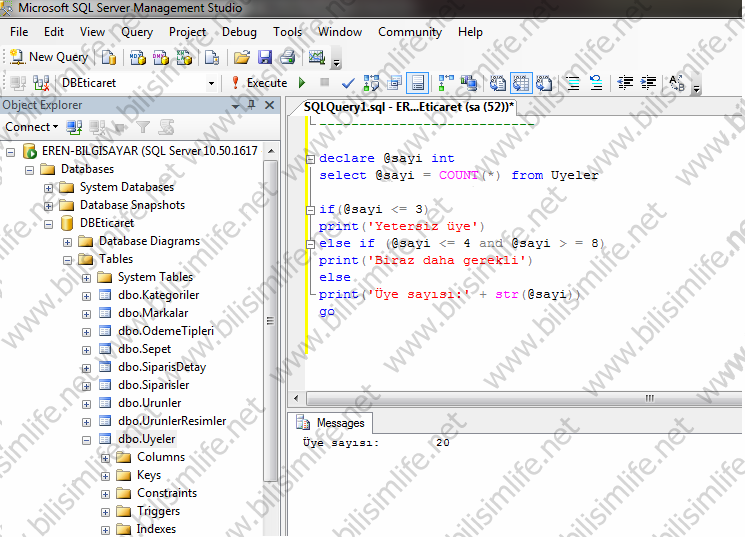Expand the Database Diagrams folder
Image resolution: width=745 pixels, height=537 pixels.
tap(67, 242)
